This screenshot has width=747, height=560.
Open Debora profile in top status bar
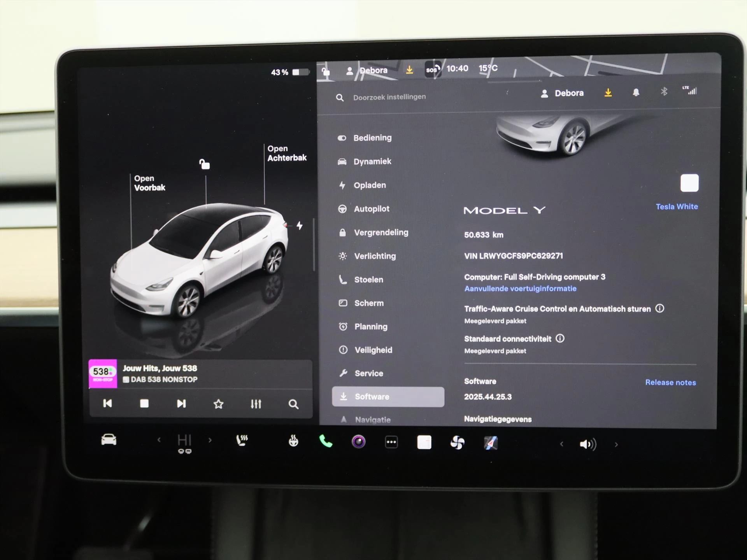[366, 70]
